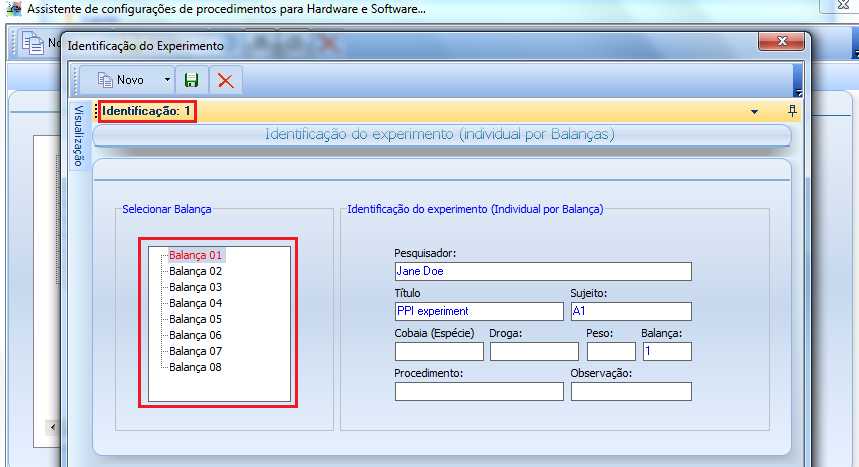Screen dimensions: 859x467
Task: Toggle the pin icon on the Identificação bar
Action: (x=792, y=111)
